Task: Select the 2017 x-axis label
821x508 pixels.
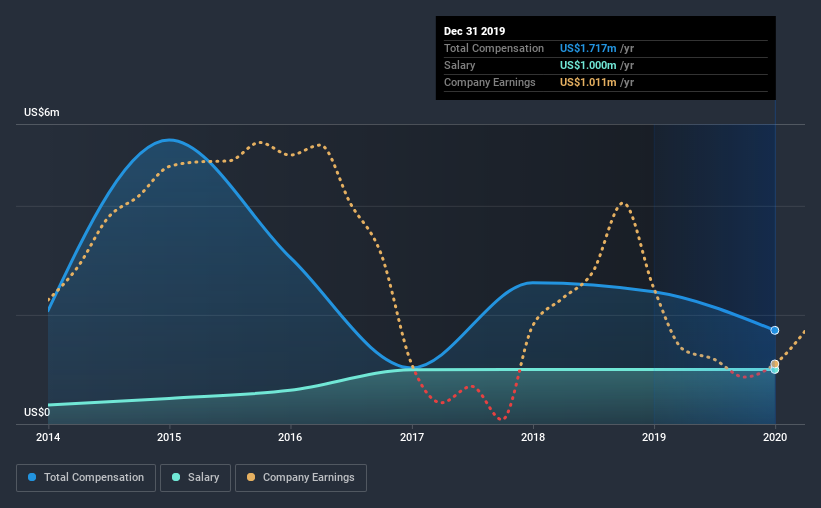Action: (x=412, y=437)
